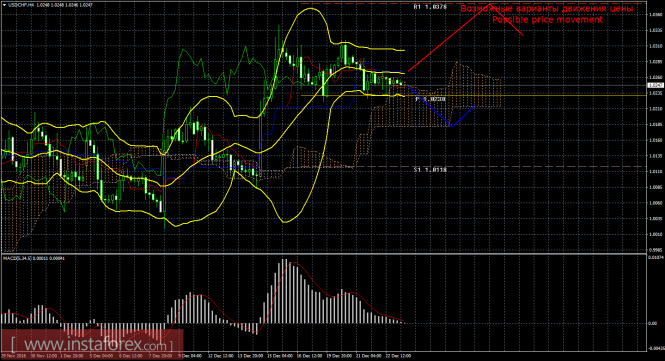
Task: Click the tallest MACD histogram bar
Action: tap(283, 291)
